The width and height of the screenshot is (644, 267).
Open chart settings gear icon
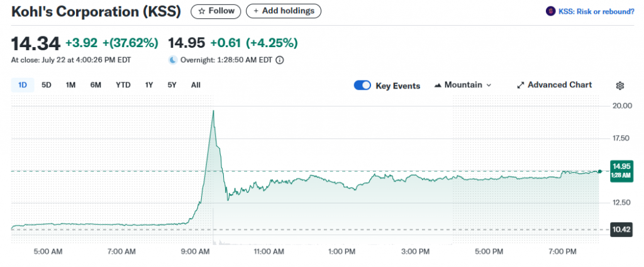tap(620, 85)
